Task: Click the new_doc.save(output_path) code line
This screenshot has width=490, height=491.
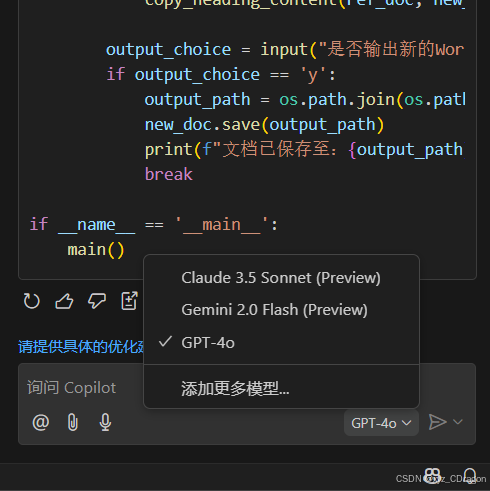Action: coord(264,125)
